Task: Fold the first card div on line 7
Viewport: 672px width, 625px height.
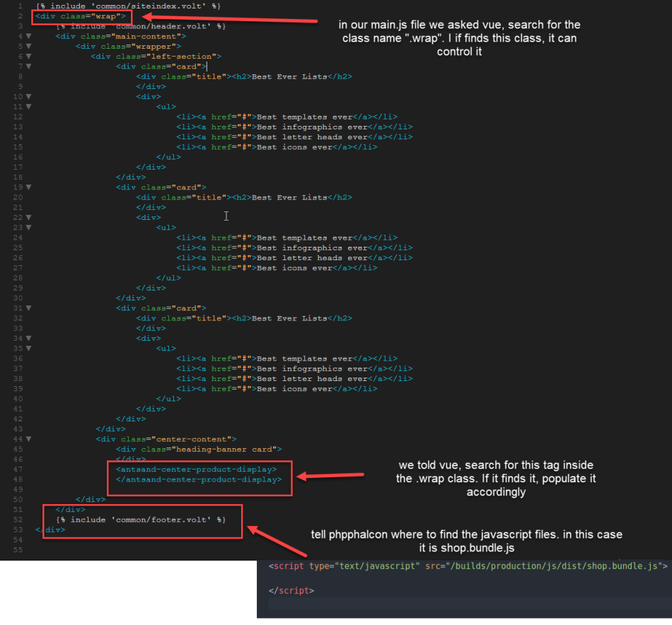Action: 29,66
